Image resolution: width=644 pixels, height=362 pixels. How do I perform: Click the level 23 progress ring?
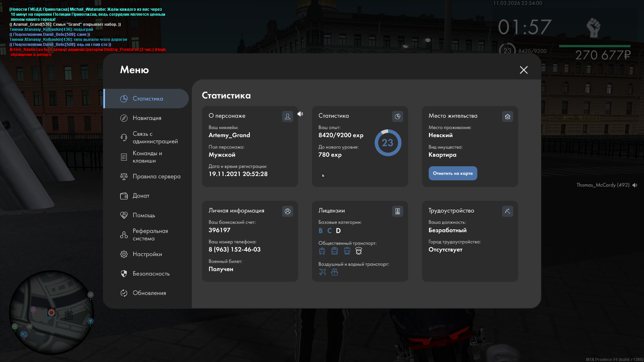click(388, 143)
